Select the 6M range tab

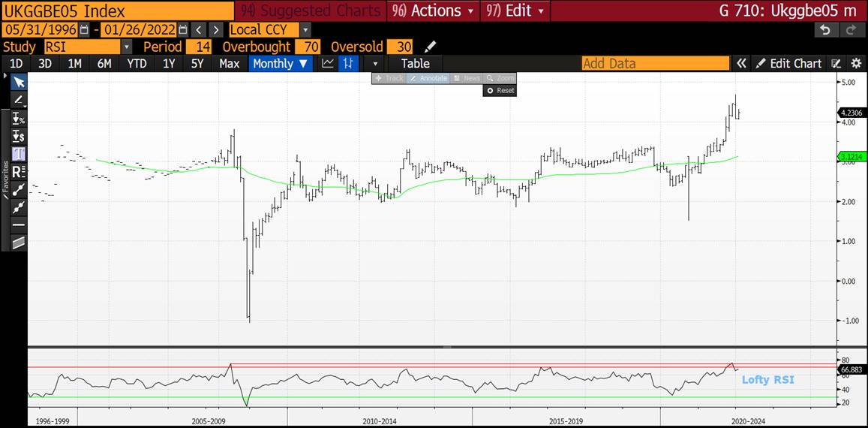click(104, 63)
